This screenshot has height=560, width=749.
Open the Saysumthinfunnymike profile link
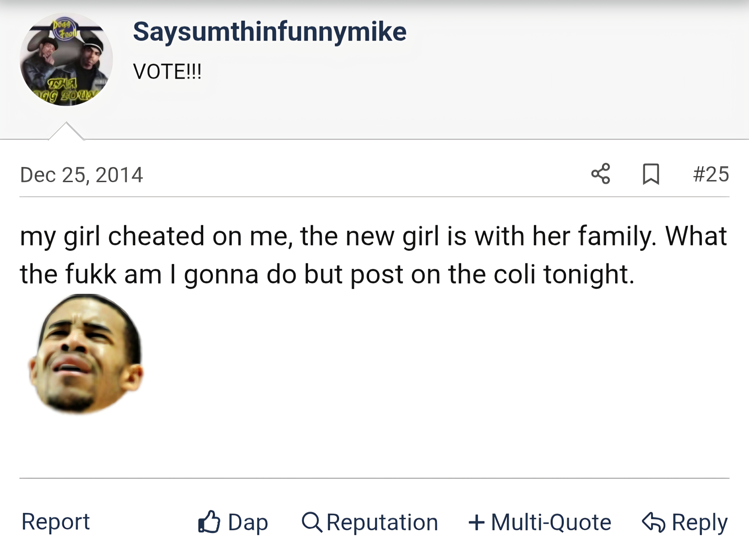(x=270, y=32)
